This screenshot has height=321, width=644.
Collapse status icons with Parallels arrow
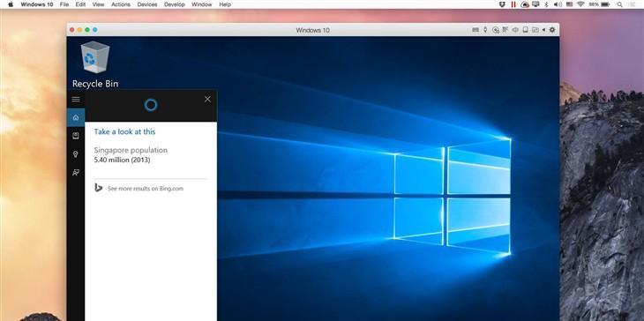[x=543, y=30]
